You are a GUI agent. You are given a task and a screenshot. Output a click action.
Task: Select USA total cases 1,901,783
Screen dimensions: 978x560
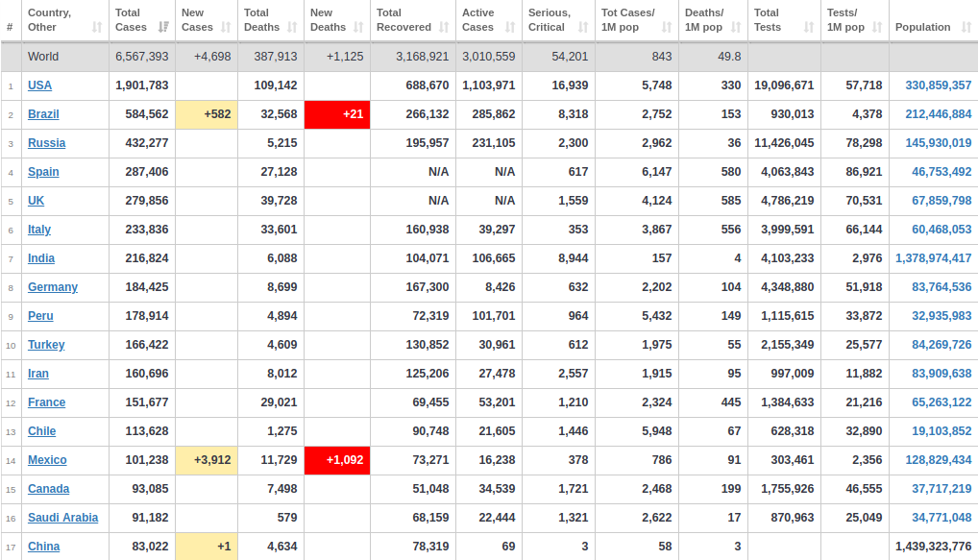click(141, 85)
